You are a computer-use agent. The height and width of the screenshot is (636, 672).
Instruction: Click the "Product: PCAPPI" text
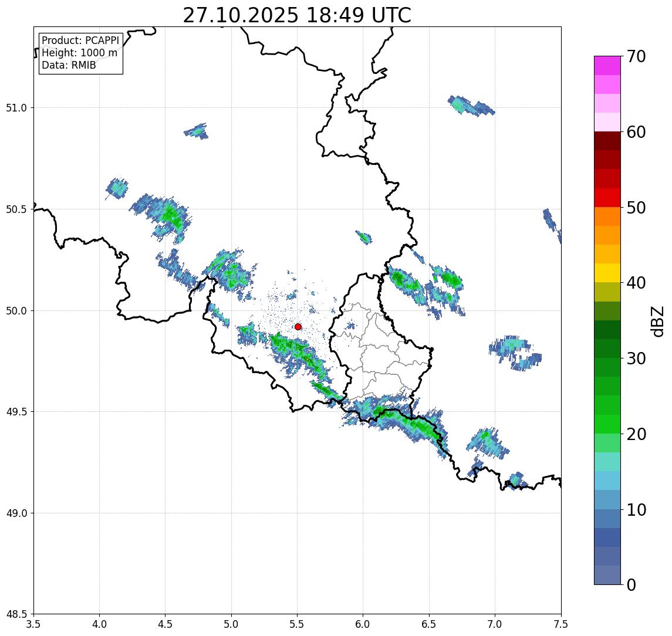click(80, 40)
